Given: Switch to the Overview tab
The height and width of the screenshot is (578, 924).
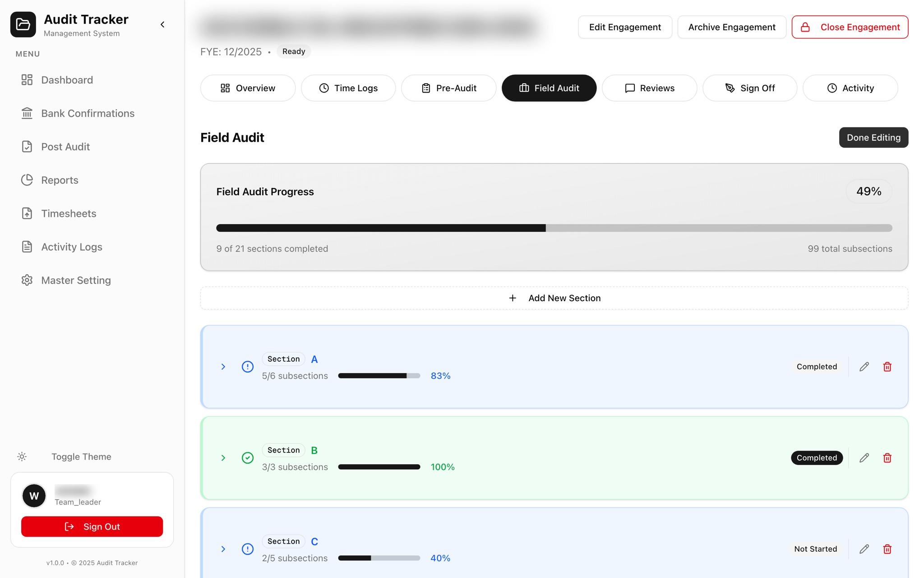Looking at the screenshot, I should [x=248, y=88].
